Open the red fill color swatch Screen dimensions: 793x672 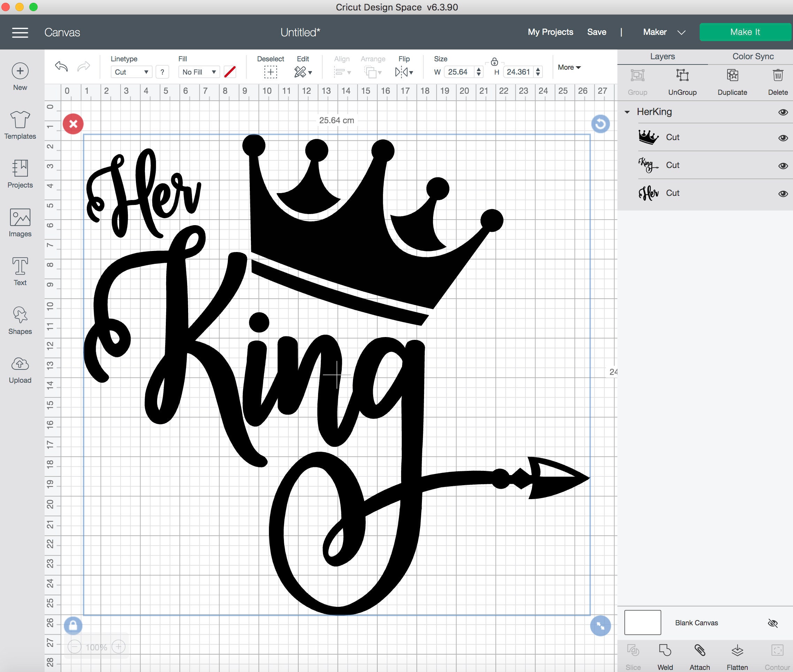tap(230, 71)
